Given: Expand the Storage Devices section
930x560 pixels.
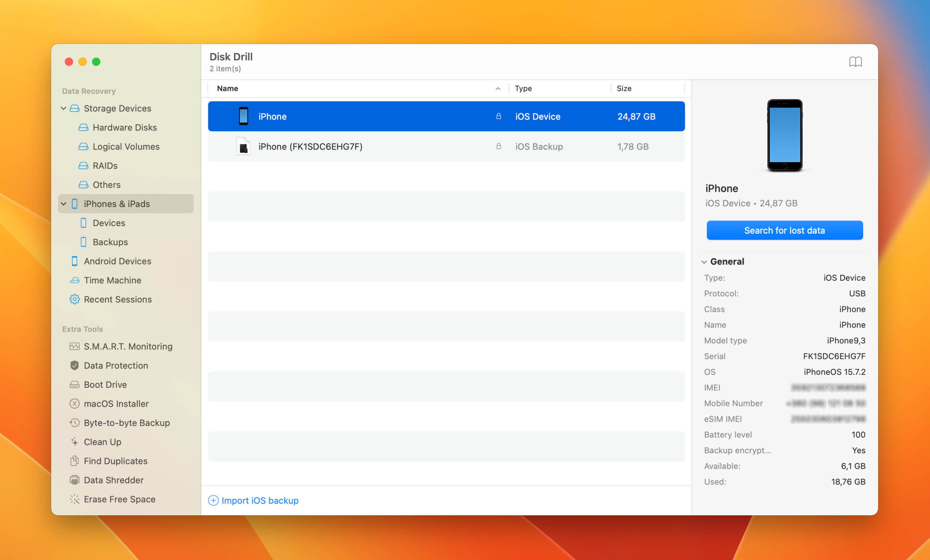Looking at the screenshot, I should pos(64,107).
